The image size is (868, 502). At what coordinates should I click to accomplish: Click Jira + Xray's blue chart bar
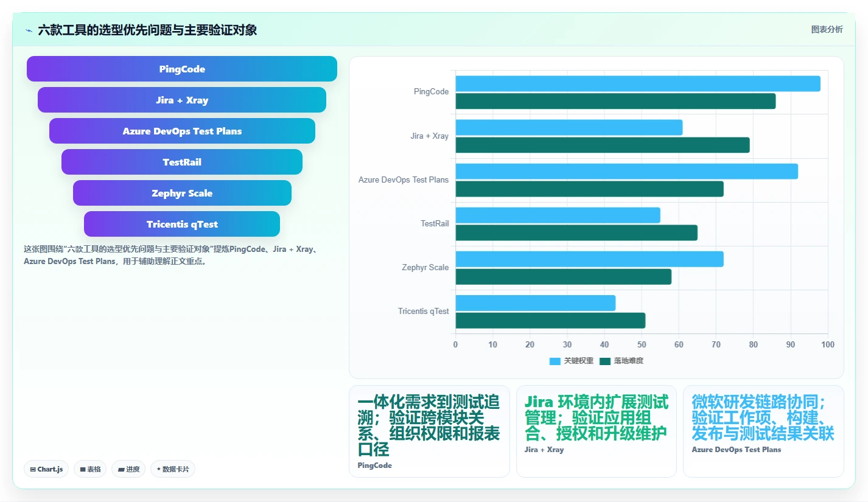[x=569, y=127]
